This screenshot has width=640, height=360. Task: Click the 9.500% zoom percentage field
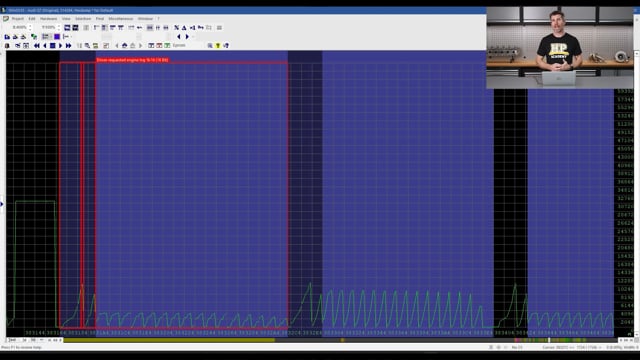(48, 27)
